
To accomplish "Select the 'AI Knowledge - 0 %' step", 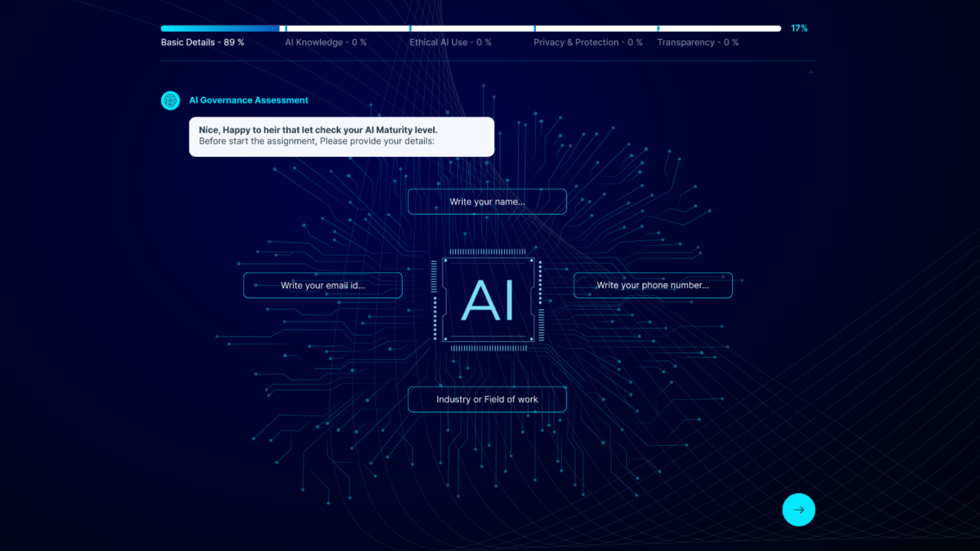I will (x=326, y=42).
